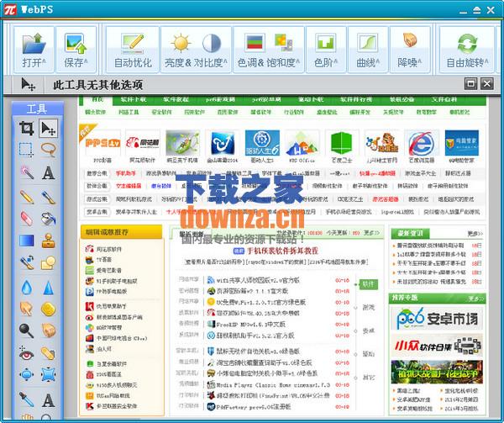The height and width of the screenshot is (423, 504).
Task: Open the 曲线 curves adjustment
Action: [x=368, y=50]
